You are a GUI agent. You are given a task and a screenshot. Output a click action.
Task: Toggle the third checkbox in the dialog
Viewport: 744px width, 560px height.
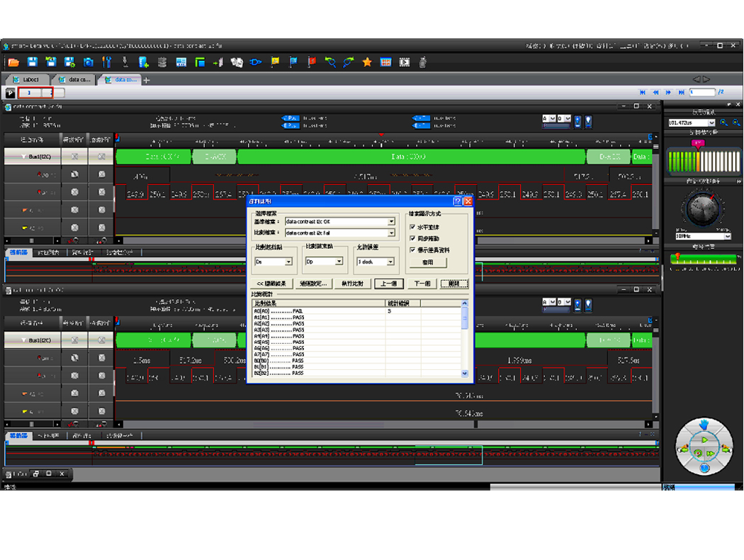413,250
